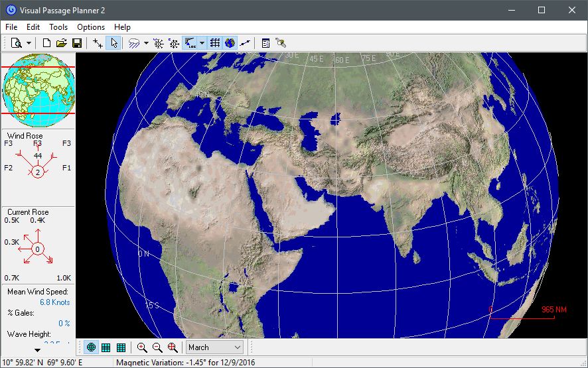The image size is (588, 368).
Task: Select the add waypoint tool
Action: pyautogui.click(x=98, y=43)
